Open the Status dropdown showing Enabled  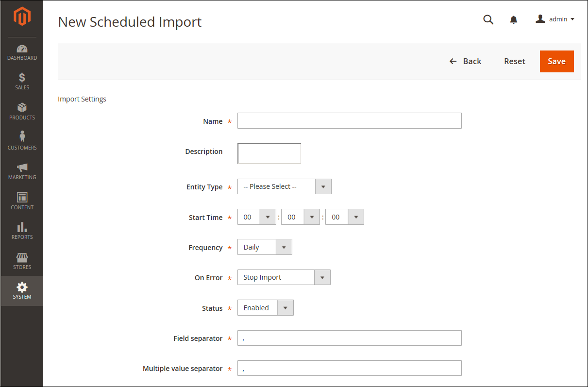[266, 308]
